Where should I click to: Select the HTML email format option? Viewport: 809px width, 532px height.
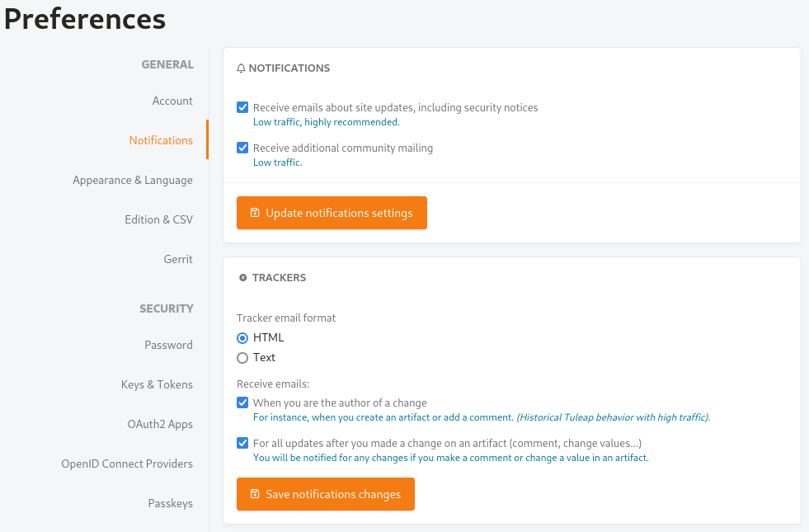pyautogui.click(x=242, y=337)
